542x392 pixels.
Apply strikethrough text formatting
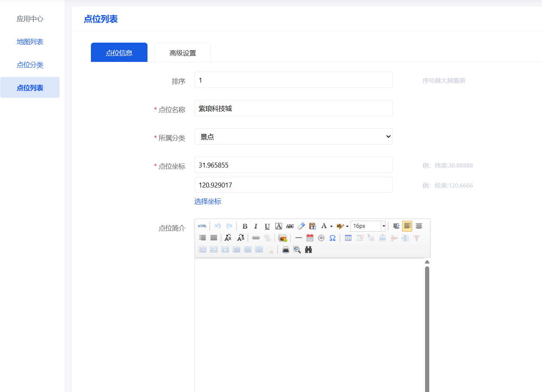pyautogui.click(x=290, y=226)
